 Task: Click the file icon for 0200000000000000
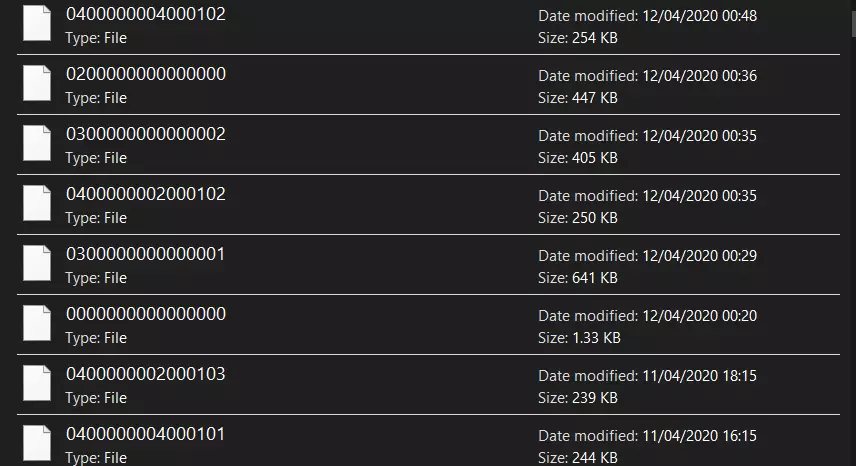pyautogui.click(x=37, y=84)
